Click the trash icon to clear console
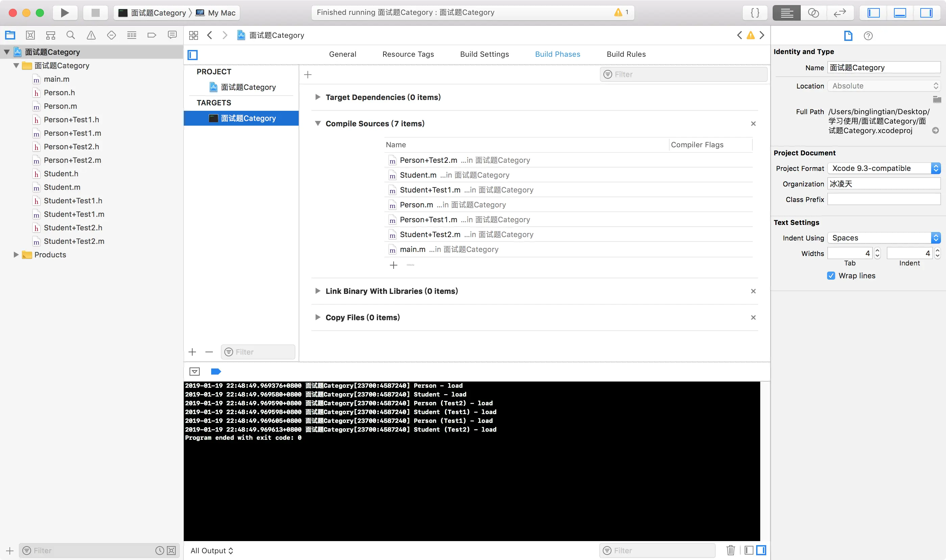Screen dimensions: 946x560 730,550
